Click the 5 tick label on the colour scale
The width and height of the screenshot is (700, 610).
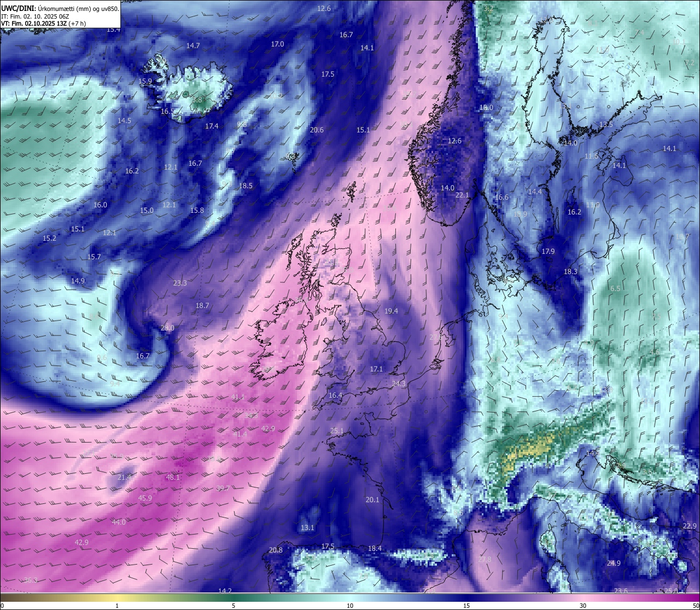pos(234,606)
